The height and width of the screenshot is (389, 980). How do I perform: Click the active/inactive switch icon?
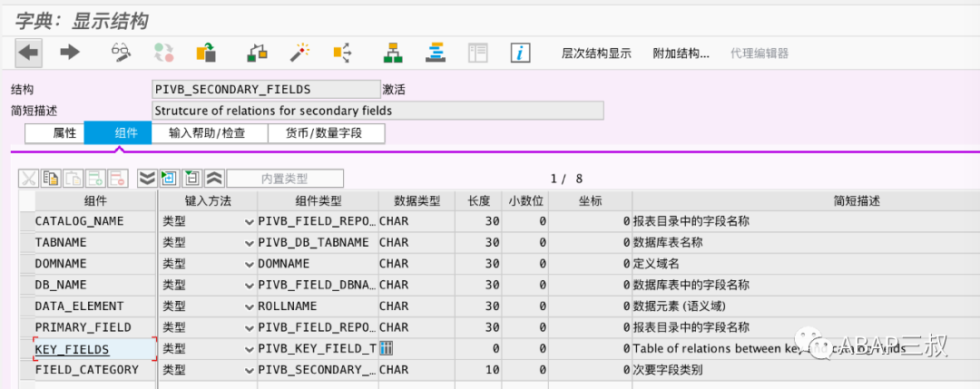point(163,53)
